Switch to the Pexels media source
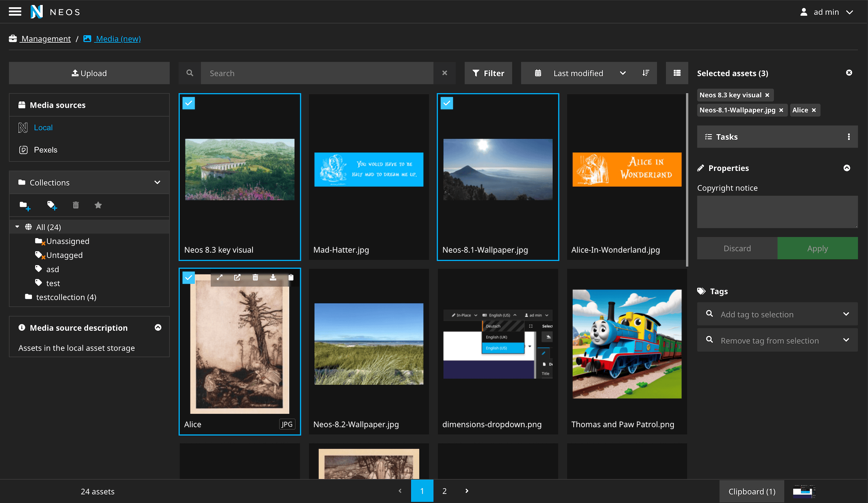Screen dimensions: 868x503 pyautogui.click(x=45, y=150)
